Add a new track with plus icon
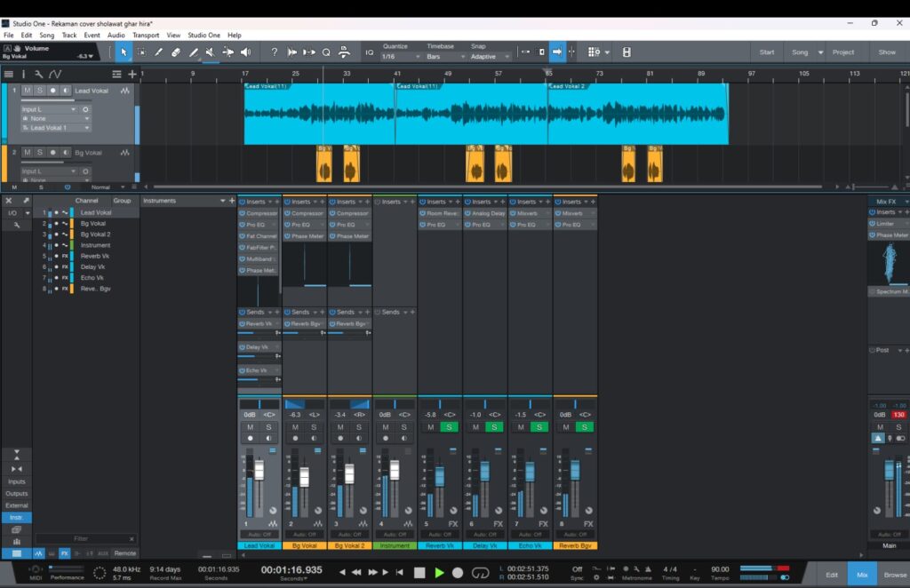The width and height of the screenshot is (910, 588). click(132, 75)
